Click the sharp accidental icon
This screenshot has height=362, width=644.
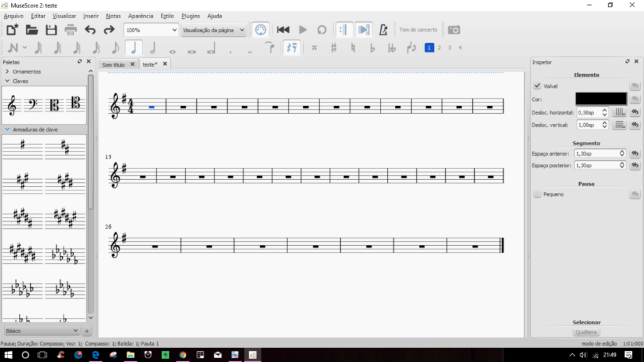pos(334,48)
